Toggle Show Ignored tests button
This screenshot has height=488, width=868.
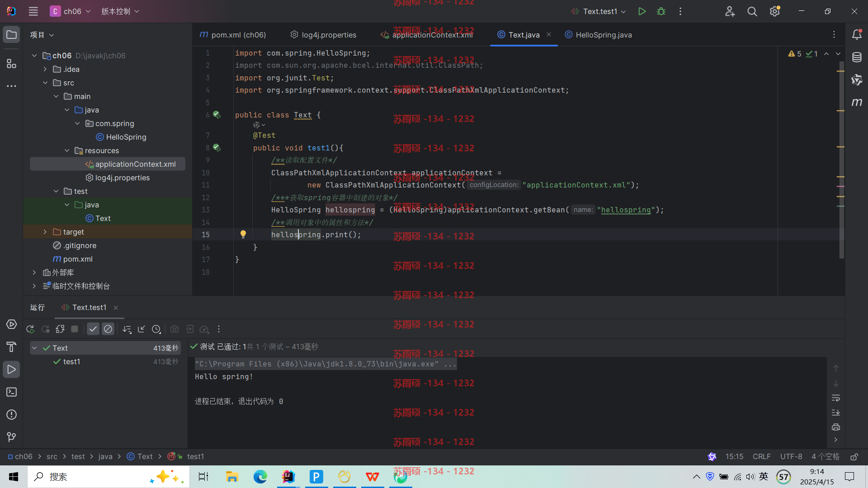click(x=108, y=329)
